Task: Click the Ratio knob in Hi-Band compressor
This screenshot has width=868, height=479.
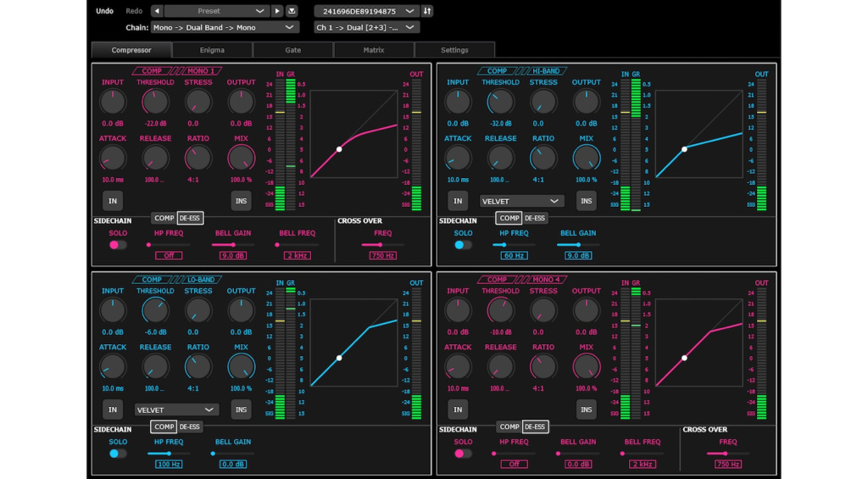Action: pyautogui.click(x=543, y=158)
